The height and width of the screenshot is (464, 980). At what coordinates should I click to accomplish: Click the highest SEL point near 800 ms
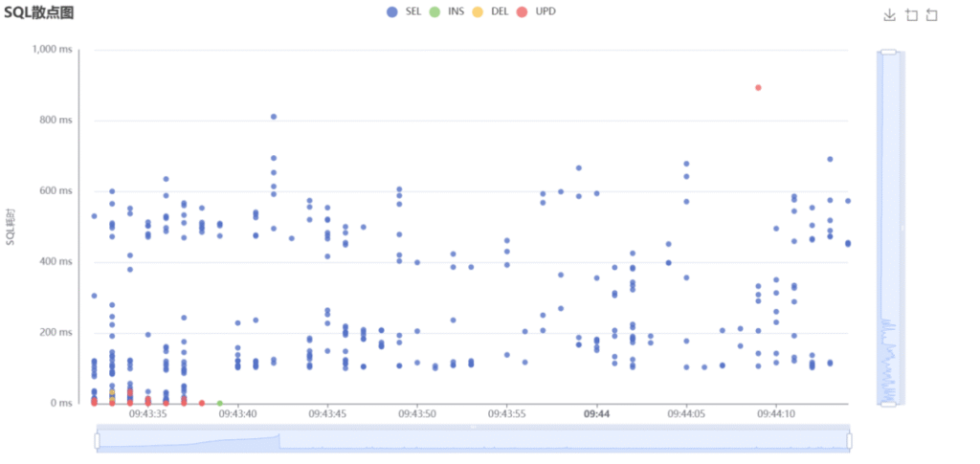click(x=274, y=117)
